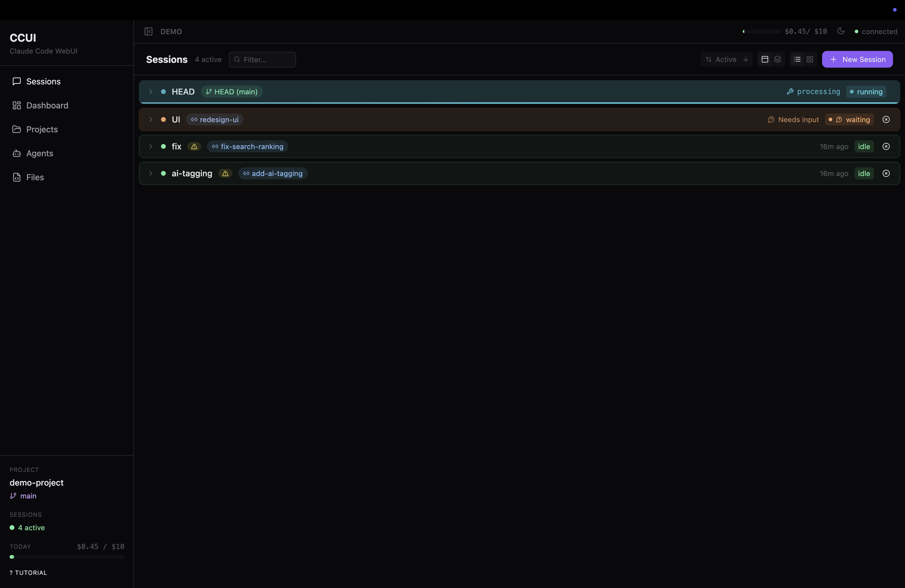Open the warning indicator on the fix session
The height and width of the screenshot is (588, 905).
(x=194, y=146)
